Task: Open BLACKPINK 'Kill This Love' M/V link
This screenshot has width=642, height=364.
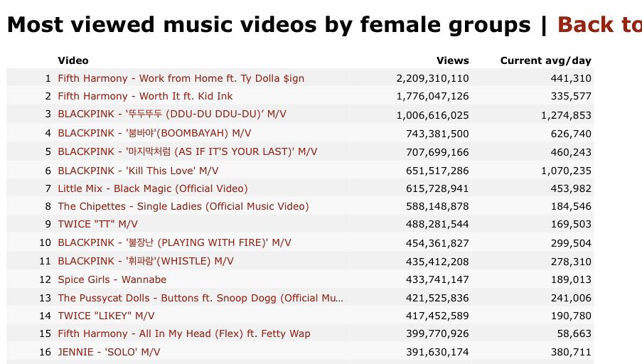Action: tap(138, 171)
